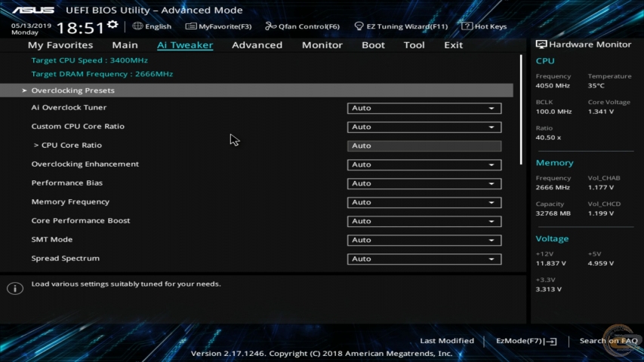Open the Overclocking Enhancement dropdown
Viewport: 644px width, 362px height.
pyautogui.click(x=424, y=164)
